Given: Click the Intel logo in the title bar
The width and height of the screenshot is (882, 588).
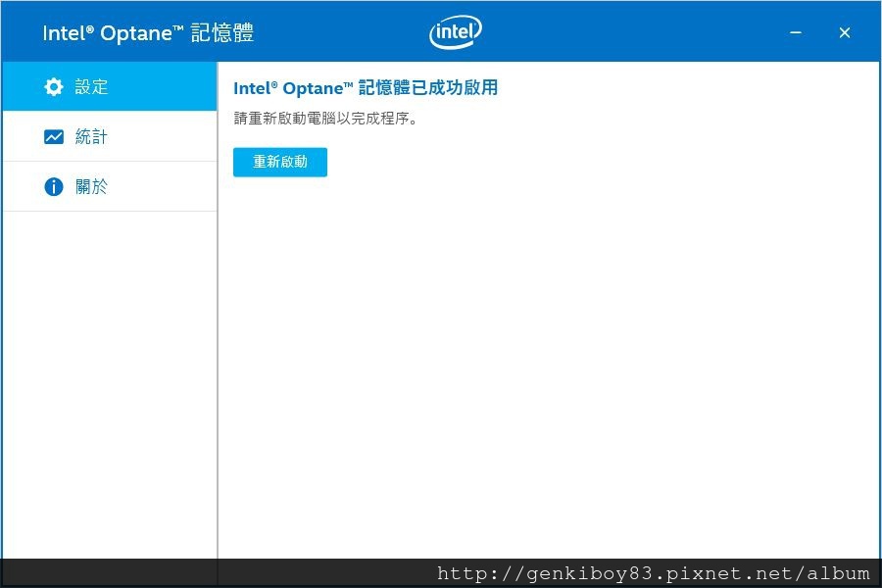Looking at the screenshot, I should click(456, 31).
